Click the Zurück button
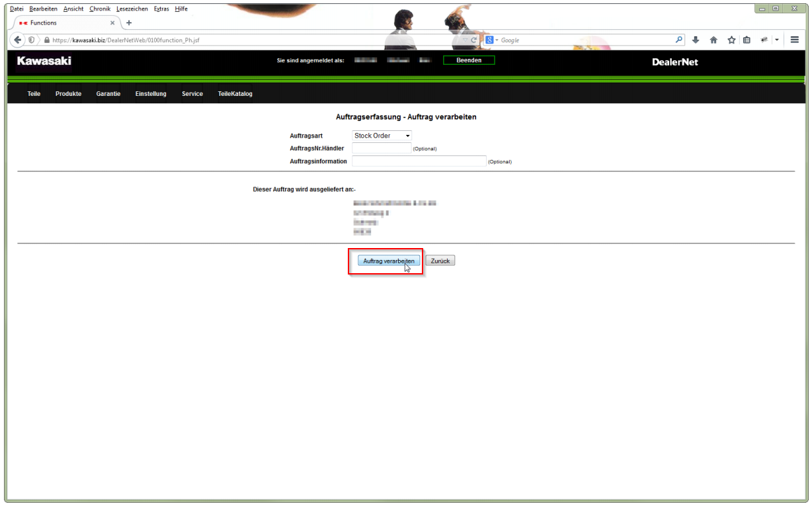Screen dimensions: 812x508 [x=440, y=261]
